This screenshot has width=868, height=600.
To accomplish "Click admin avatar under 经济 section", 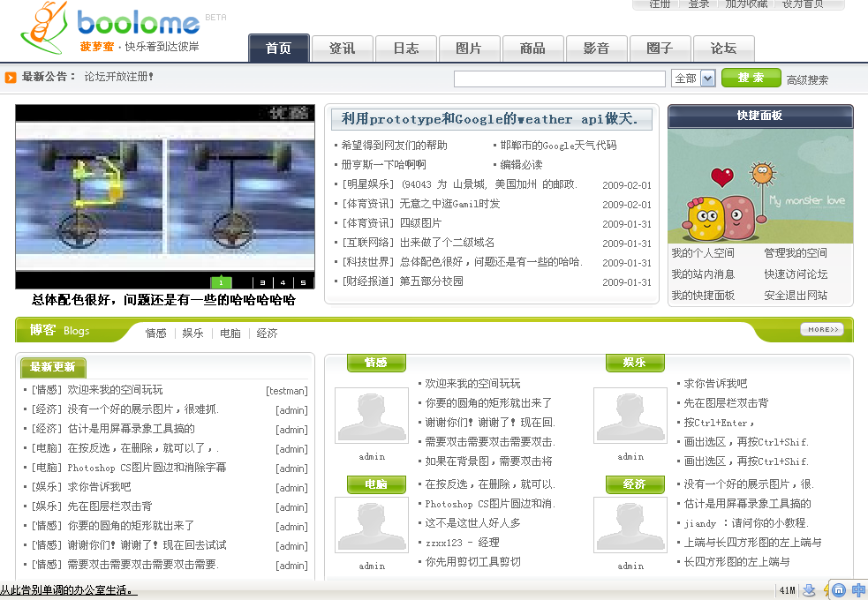I will click(630, 525).
